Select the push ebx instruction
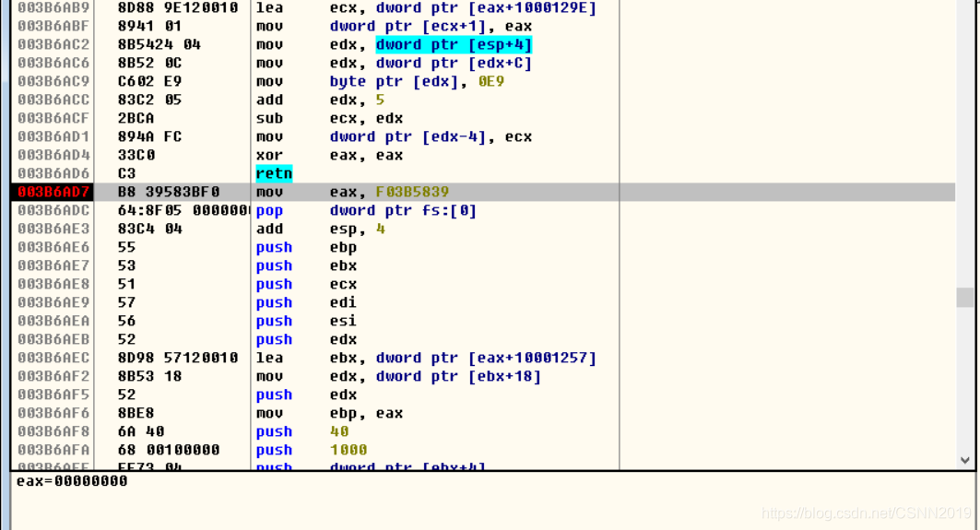 pyautogui.click(x=306, y=265)
